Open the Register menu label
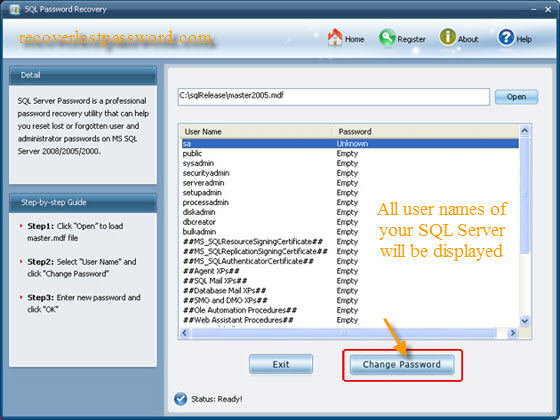This screenshot has height=420, width=560. point(411,39)
